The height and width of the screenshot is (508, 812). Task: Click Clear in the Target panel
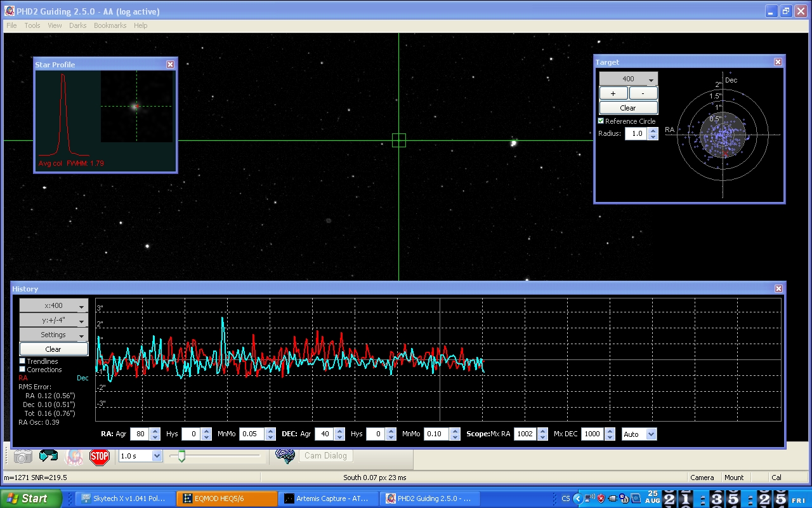pyautogui.click(x=628, y=108)
